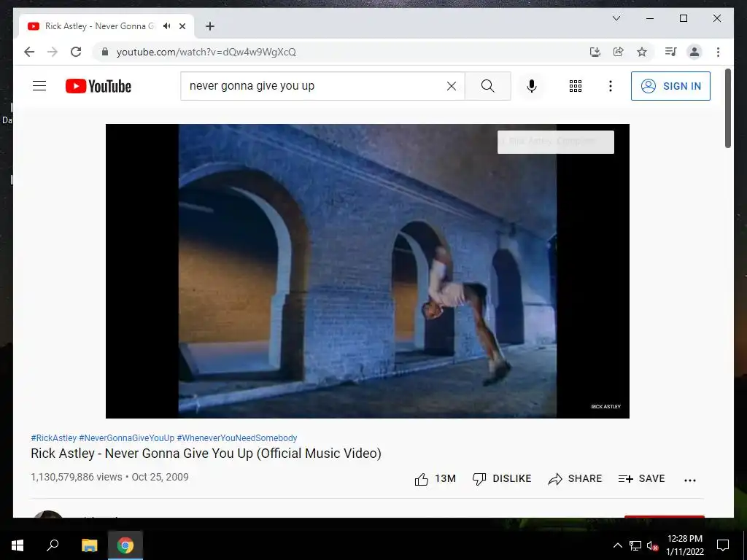Go forward with the browser forward arrow
Image resolution: width=747 pixels, height=560 pixels.
tap(53, 52)
